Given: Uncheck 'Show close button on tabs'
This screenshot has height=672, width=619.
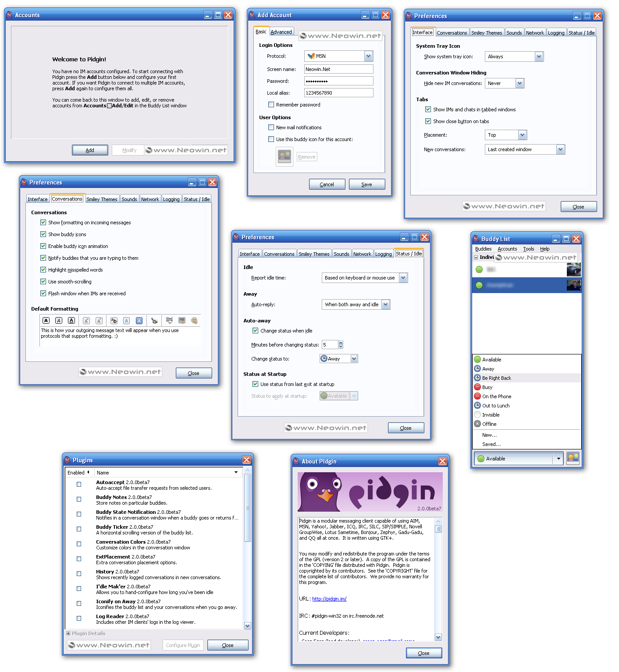Looking at the screenshot, I should coord(428,121).
